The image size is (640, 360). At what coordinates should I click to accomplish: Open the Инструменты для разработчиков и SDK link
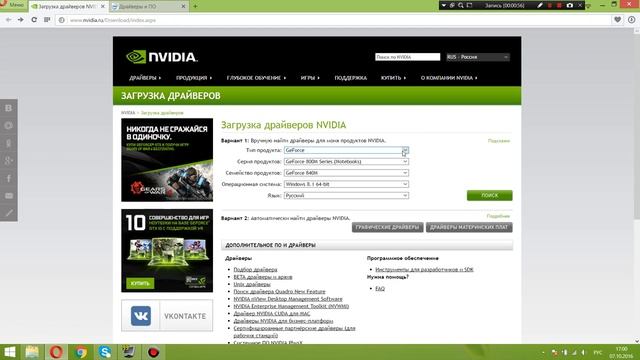[424, 269]
